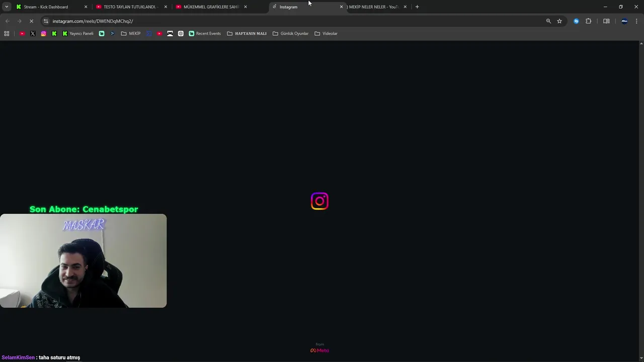Stop loading the page
This screenshot has width=644, height=362.
tap(31, 21)
